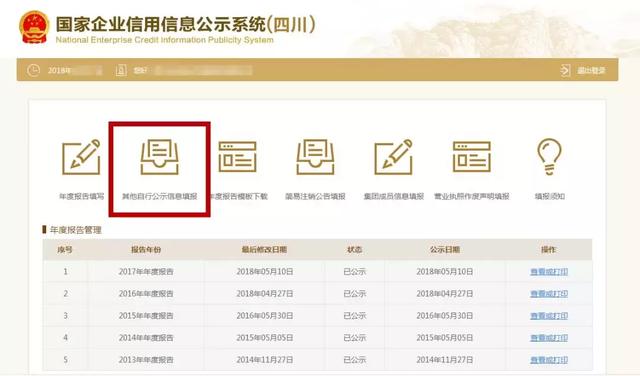640x376 pixels.
Task: Select the 2014年年度报告 cell
Action: pos(146,338)
